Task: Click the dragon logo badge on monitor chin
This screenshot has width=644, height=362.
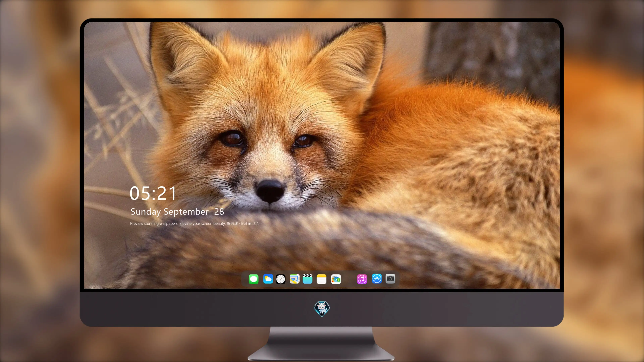Action: coord(322,309)
